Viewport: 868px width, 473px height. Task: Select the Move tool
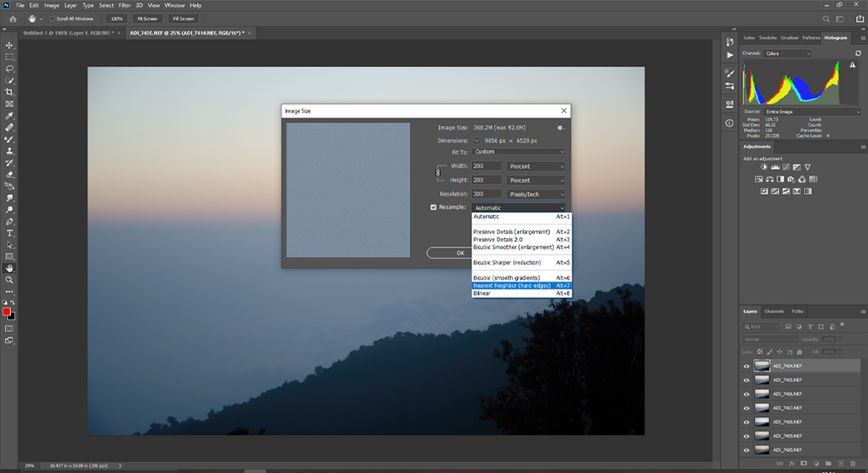[9, 46]
